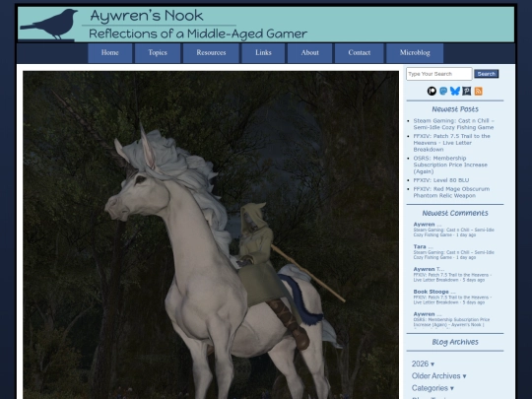Open the Bluesky butterfly icon

tap(454, 91)
